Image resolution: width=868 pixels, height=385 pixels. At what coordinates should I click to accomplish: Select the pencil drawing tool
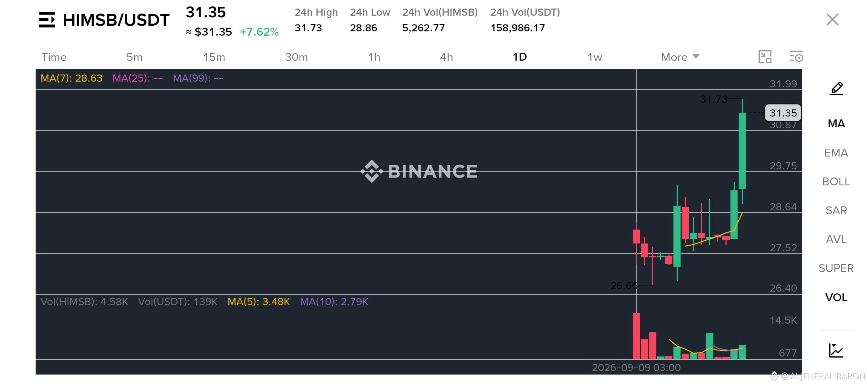836,88
